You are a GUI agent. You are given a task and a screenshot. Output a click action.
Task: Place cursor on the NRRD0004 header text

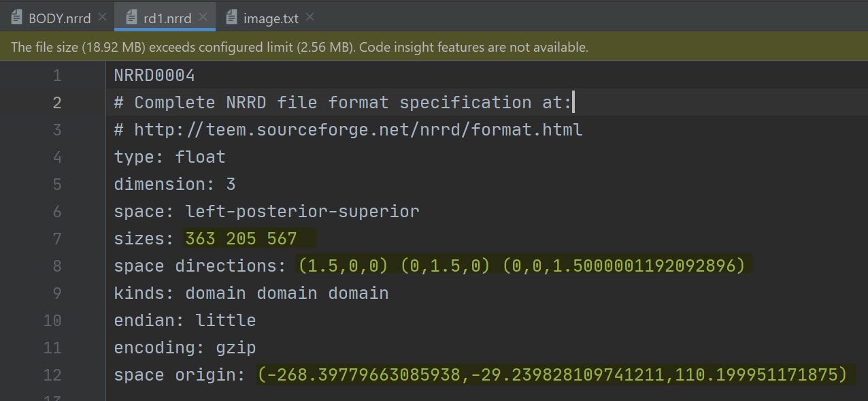[x=154, y=76]
